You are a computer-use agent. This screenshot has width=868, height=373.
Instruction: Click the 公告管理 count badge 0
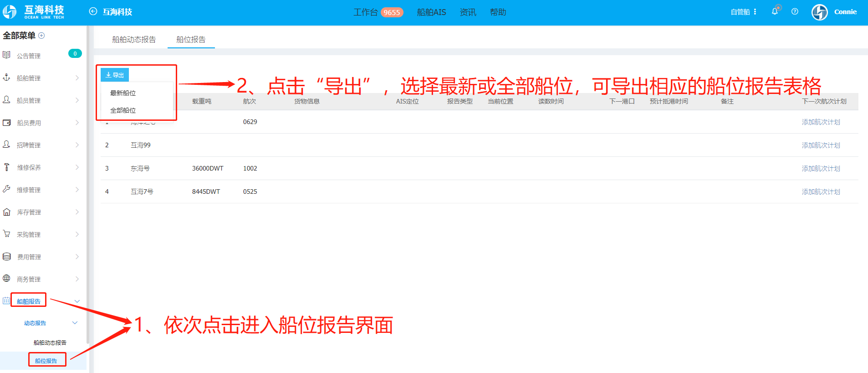click(75, 53)
